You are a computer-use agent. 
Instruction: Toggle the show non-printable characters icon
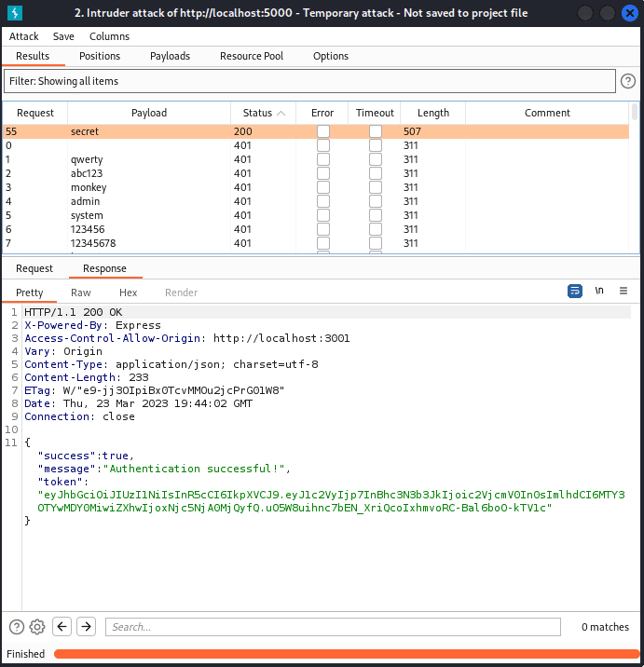tap(599, 291)
